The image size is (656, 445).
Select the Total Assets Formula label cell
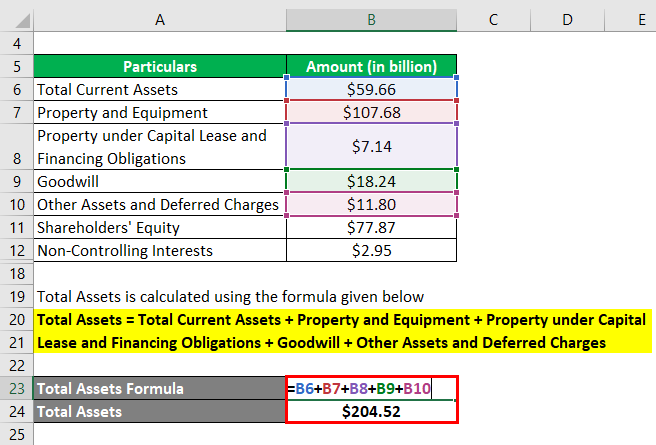(x=160, y=389)
